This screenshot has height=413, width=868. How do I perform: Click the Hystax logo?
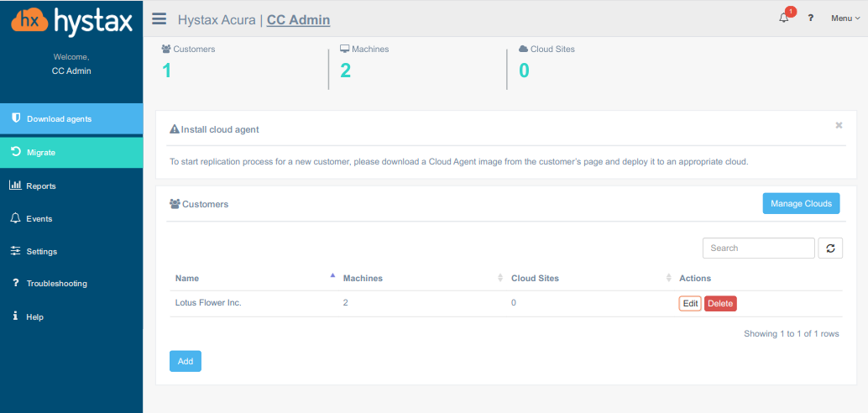(x=71, y=21)
